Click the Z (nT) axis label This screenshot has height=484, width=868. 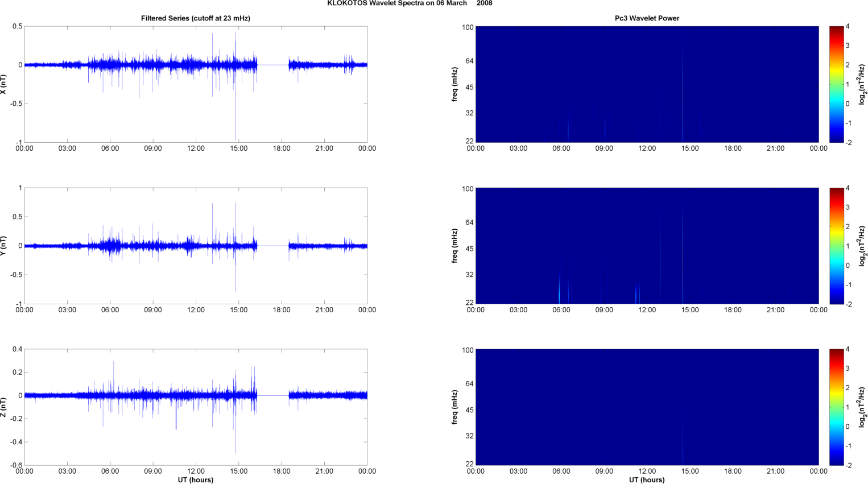[3, 407]
